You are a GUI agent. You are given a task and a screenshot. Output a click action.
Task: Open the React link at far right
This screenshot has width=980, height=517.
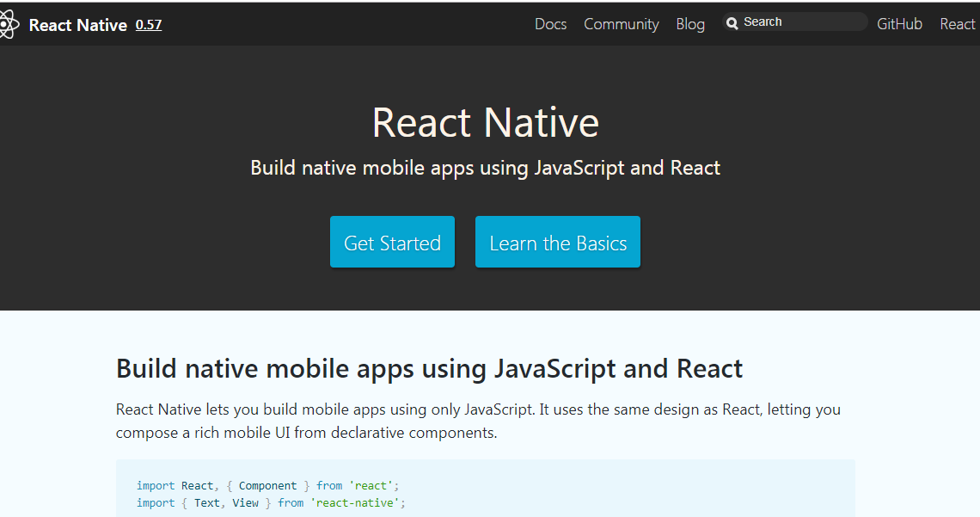957,24
